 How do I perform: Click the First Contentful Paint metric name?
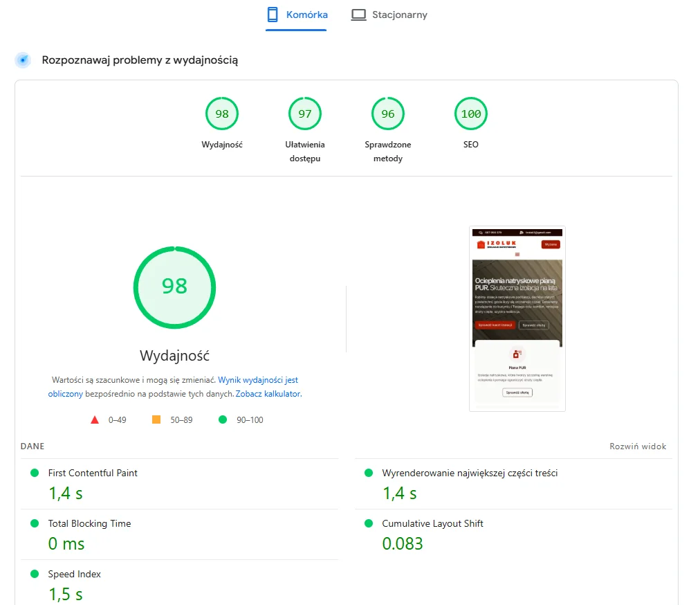coord(93,473)
